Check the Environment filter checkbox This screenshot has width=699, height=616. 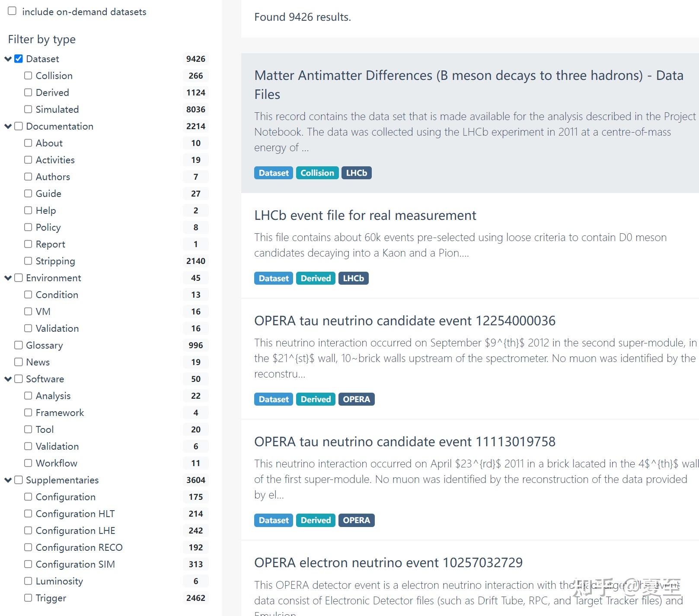click(19, 278)
